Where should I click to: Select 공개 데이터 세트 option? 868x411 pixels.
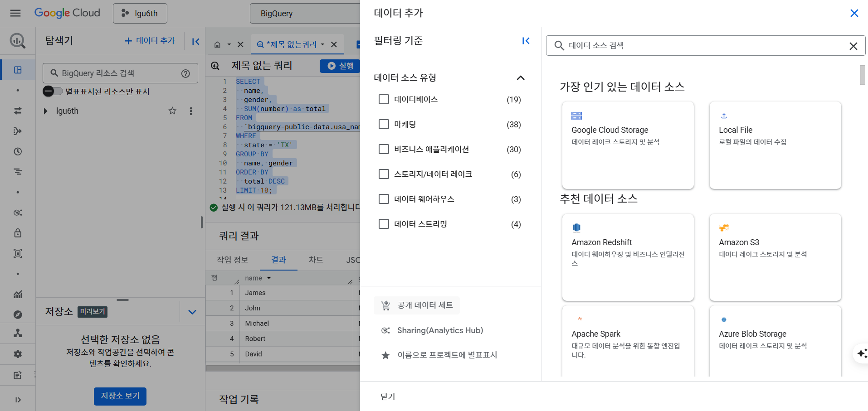pyautogui.click(x=417, y=305)
